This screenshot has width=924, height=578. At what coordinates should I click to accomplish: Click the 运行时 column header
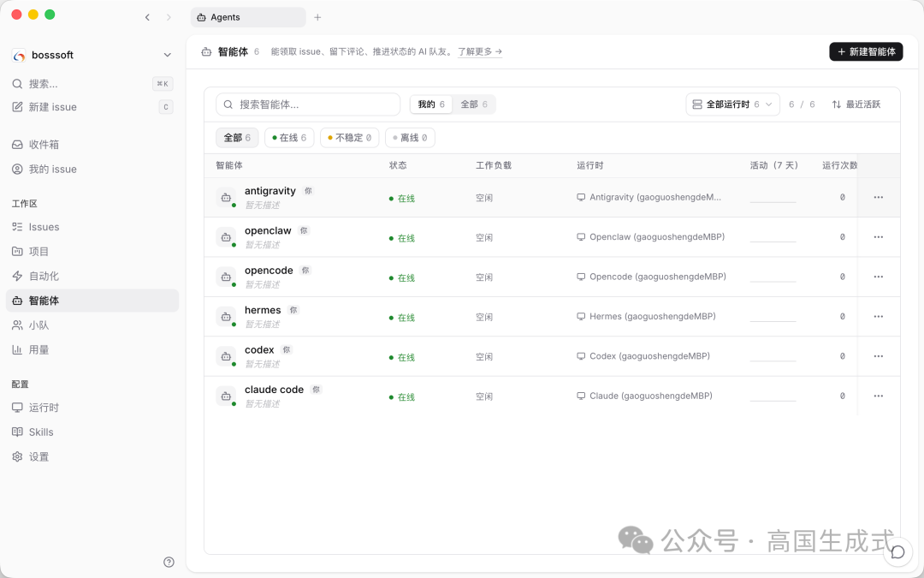[x=589, y=166]
